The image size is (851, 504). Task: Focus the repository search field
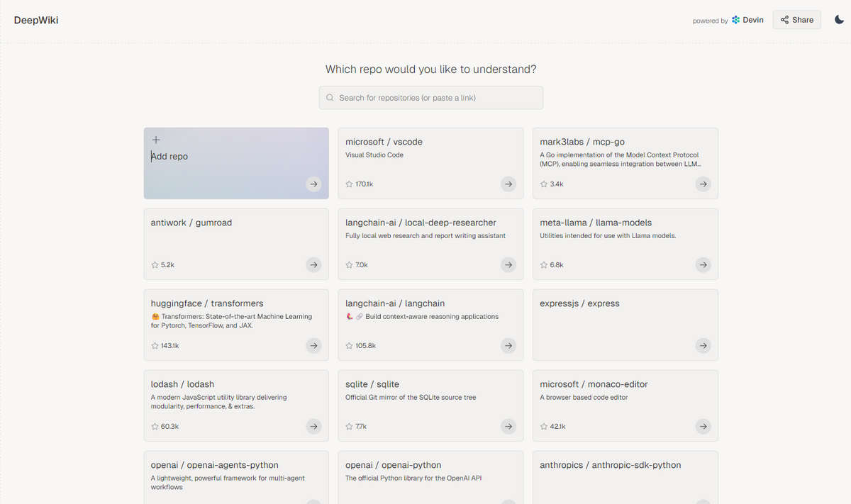pyautogui.click(x=431, y=98)
